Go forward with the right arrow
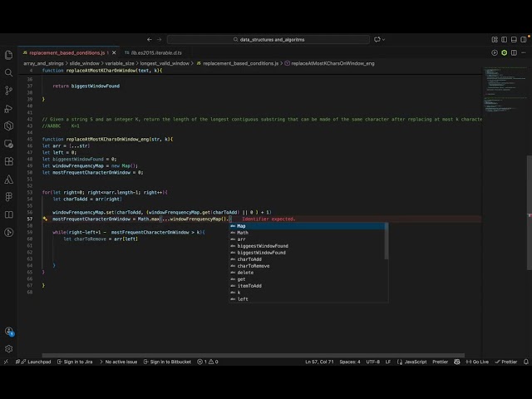Image resolution: width=532 pixels, height=399 pixels. (x=159, y=40)
